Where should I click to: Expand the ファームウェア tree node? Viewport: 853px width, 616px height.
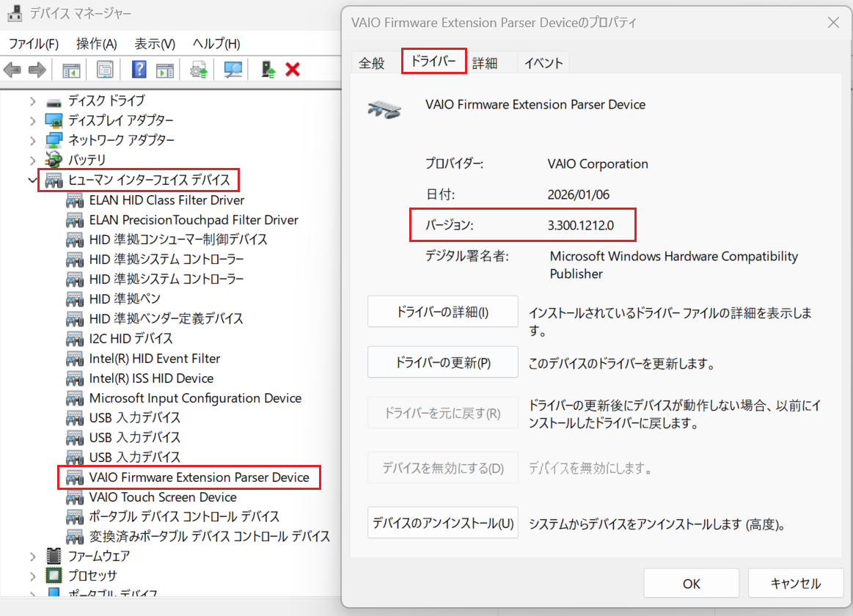(32, 556)
